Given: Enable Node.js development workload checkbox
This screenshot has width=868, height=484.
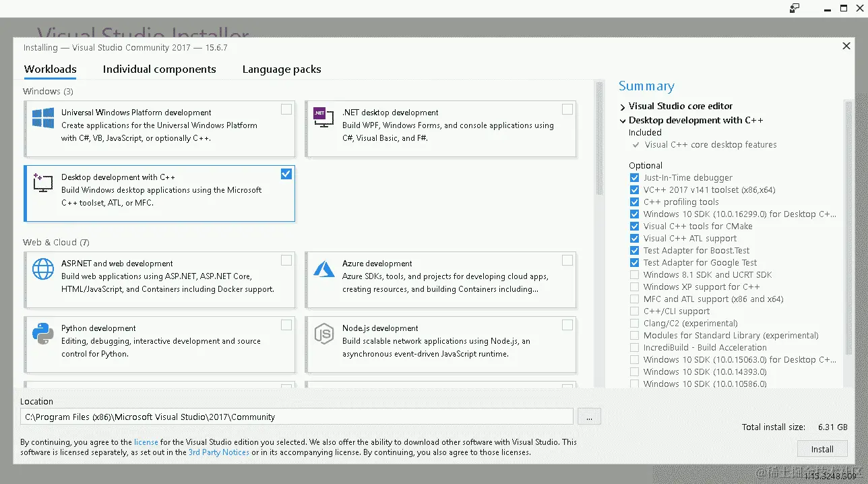Looking at the screenshot, I should pos(567,325).
